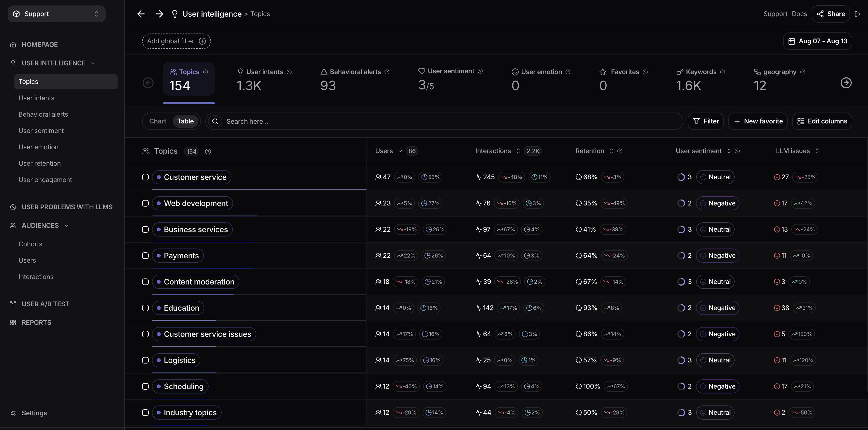This screenshot has width=868, height=430.
Task: Click the search magnifier icon
Action: click(x=215, y=122)
